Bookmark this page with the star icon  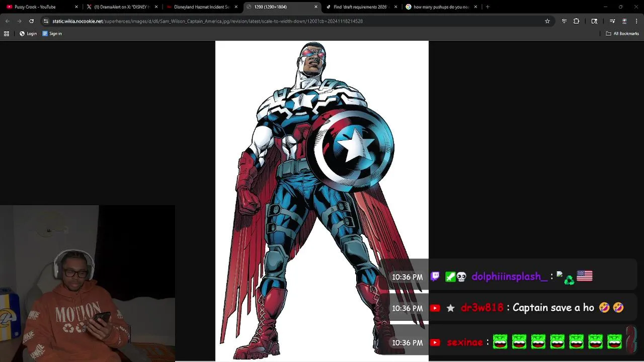pyautogui.click(x=547, y=21)
